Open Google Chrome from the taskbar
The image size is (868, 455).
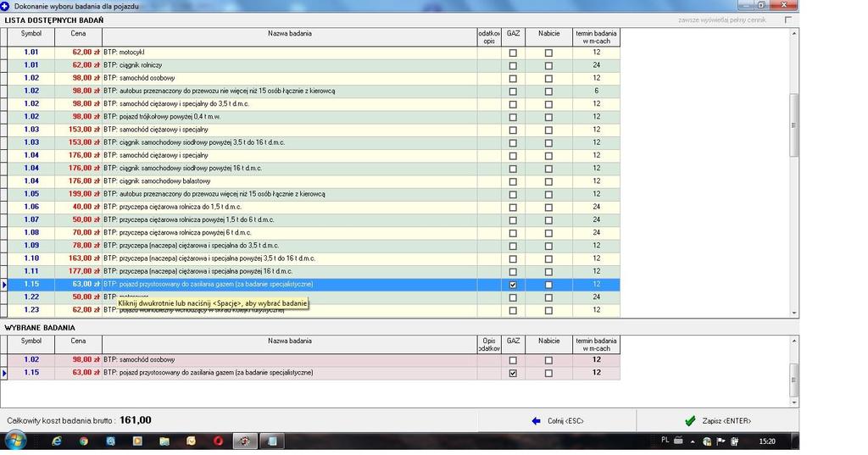coord(84,441)
